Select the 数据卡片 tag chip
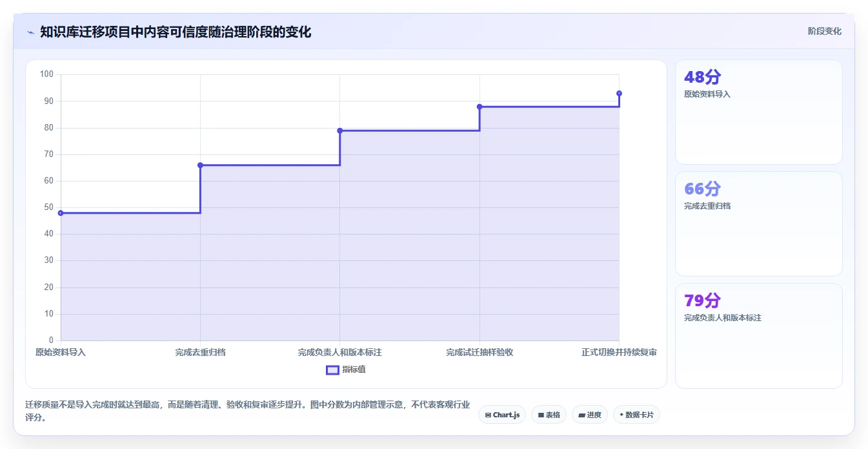The image size is (868, 449). tap(636, 415)
